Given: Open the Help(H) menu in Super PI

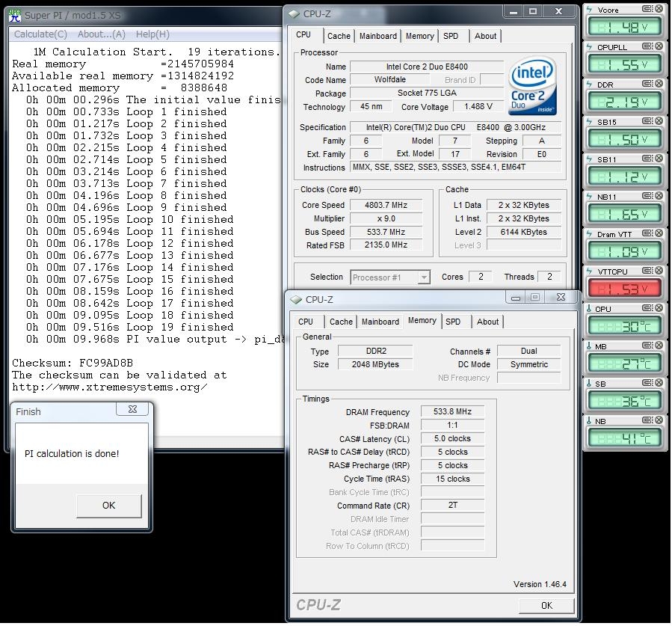Looking at the screenshot, I should (x=152, y=34).
